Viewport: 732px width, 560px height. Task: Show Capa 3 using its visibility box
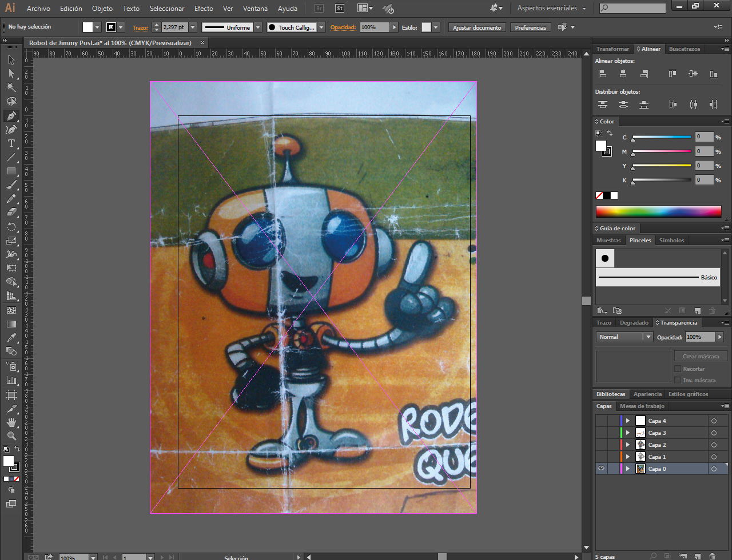click(x=601, y=433)
